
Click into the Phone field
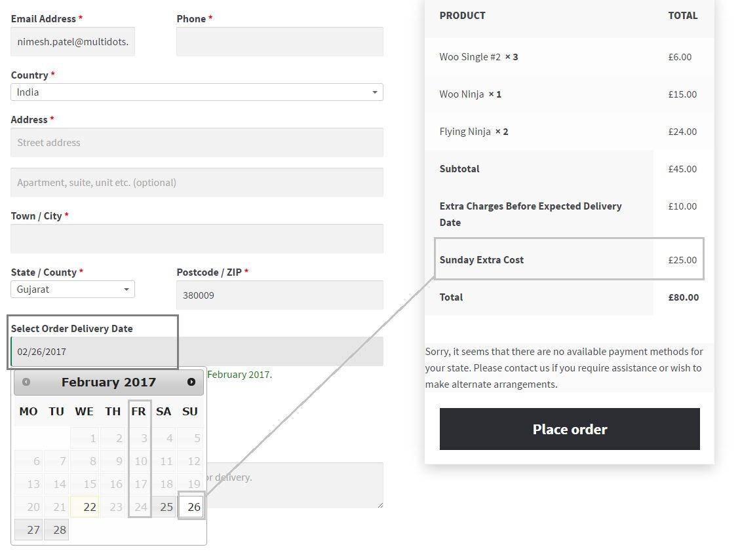(280, 42)
